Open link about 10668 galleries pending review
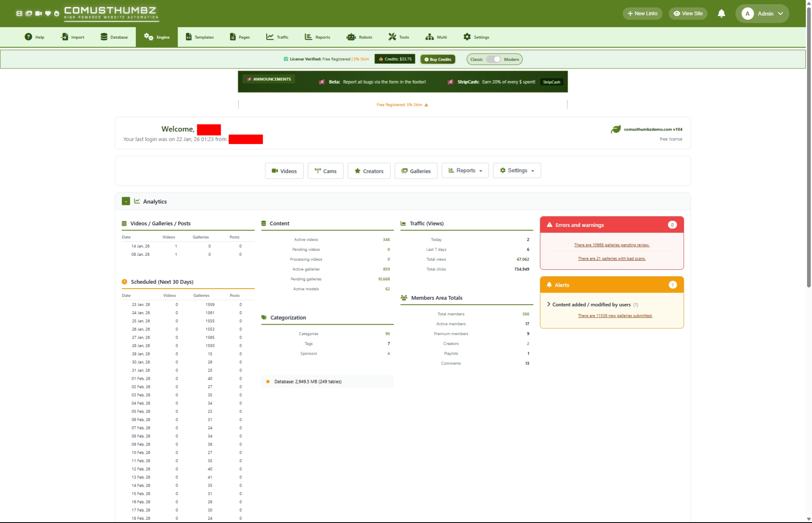Image resolution: width=812 pixels, height=523 pixels. pos(612,245)
